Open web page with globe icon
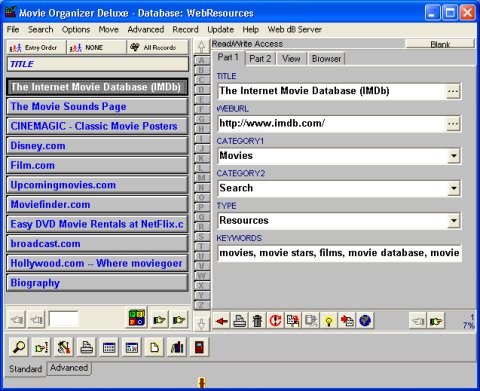480x391 pixels. click(x=365, y=321)
